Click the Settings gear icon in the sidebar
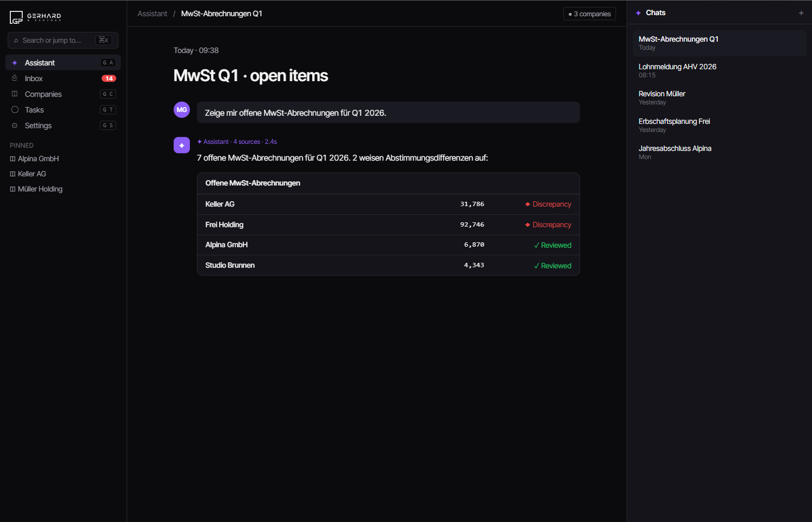The image size is (812, 522). click(x=15, y=125)
